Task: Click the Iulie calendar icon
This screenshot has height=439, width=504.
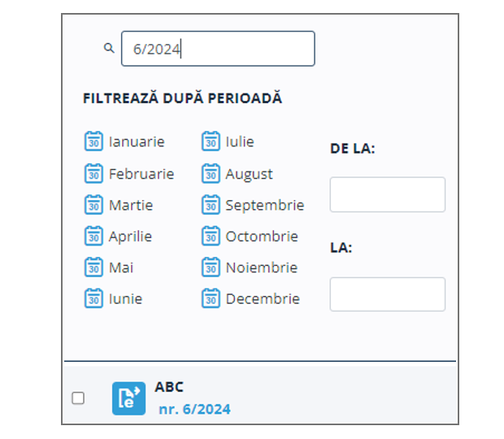Action: [x=211, y=141]
